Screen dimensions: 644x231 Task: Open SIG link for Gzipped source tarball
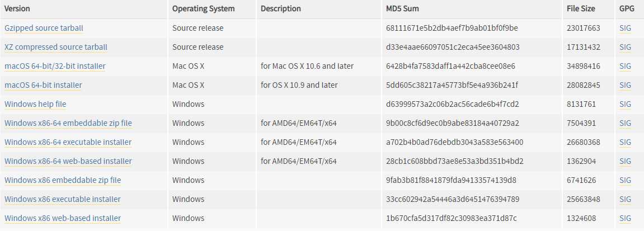tap(625, 29)
